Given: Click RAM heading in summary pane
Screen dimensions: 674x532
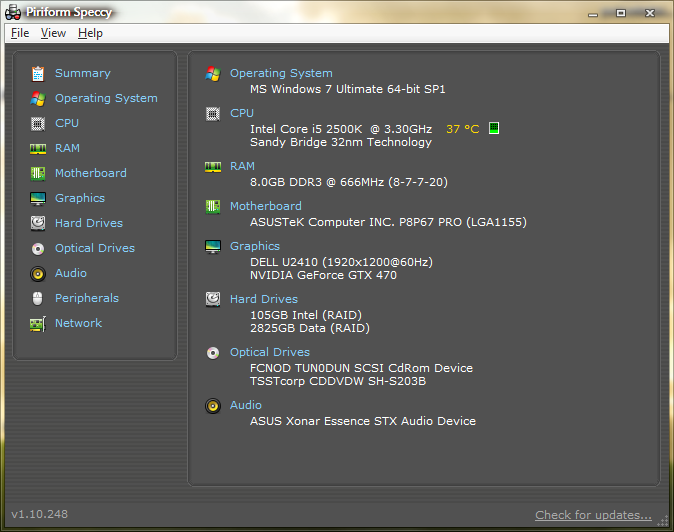Looking at the screenshot, I should coord(242,166).
